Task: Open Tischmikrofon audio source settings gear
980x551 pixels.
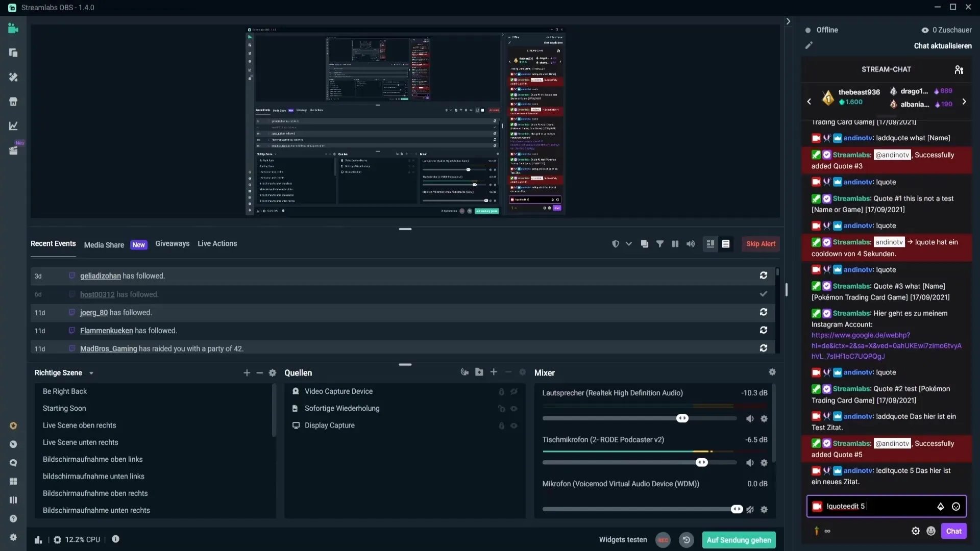Action: coord(764,463)
